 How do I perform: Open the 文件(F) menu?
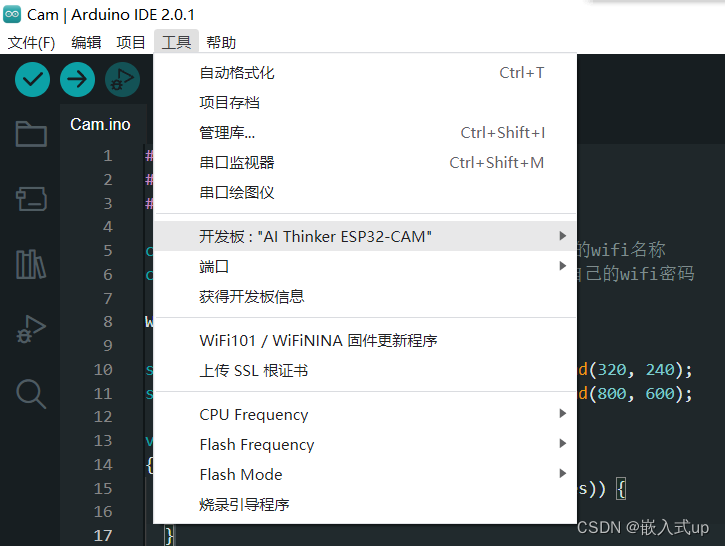click(31, 43)
